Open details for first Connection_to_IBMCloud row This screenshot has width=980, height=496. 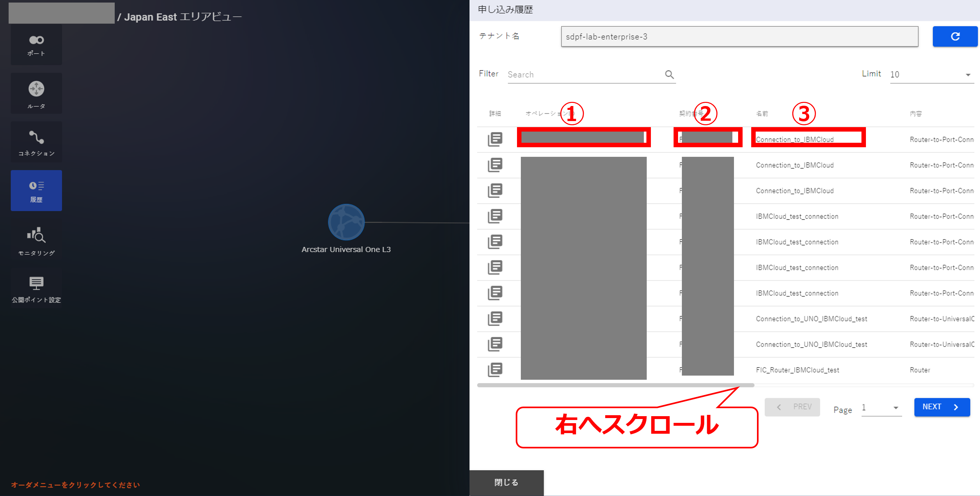495,139
